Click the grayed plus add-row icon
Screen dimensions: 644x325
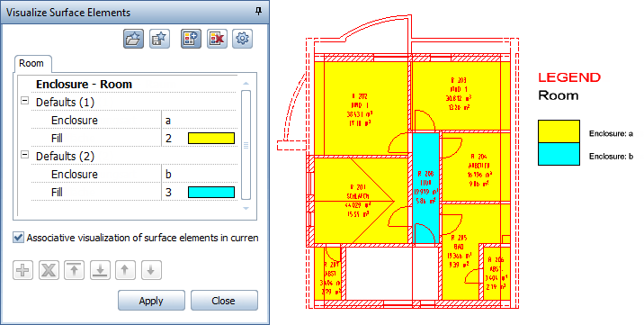(x=22, y=270)
